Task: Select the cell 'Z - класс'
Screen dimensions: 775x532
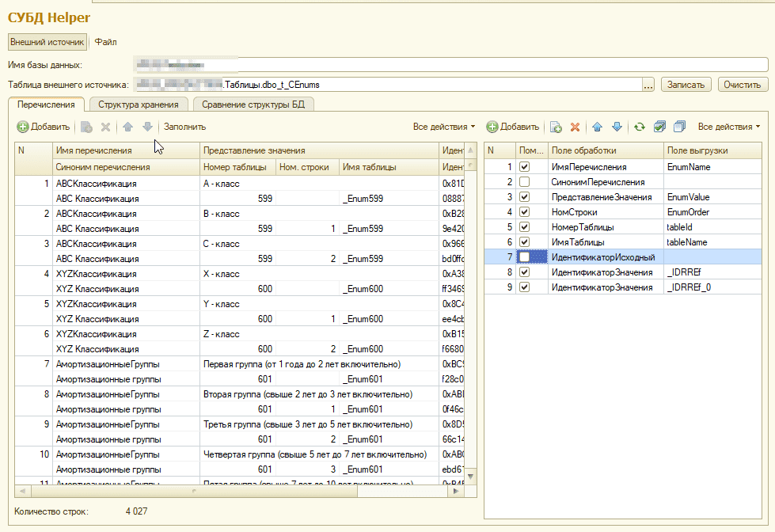Action: (319, 334)
